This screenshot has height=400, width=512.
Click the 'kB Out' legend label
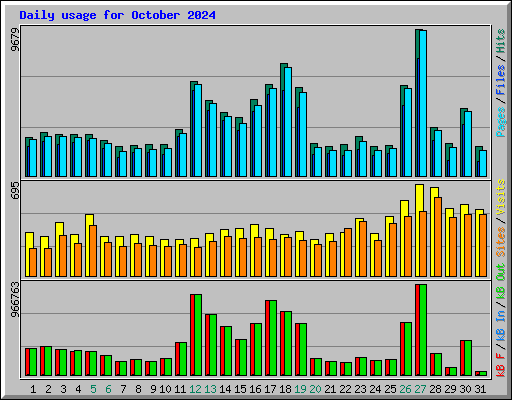[500, 281]
